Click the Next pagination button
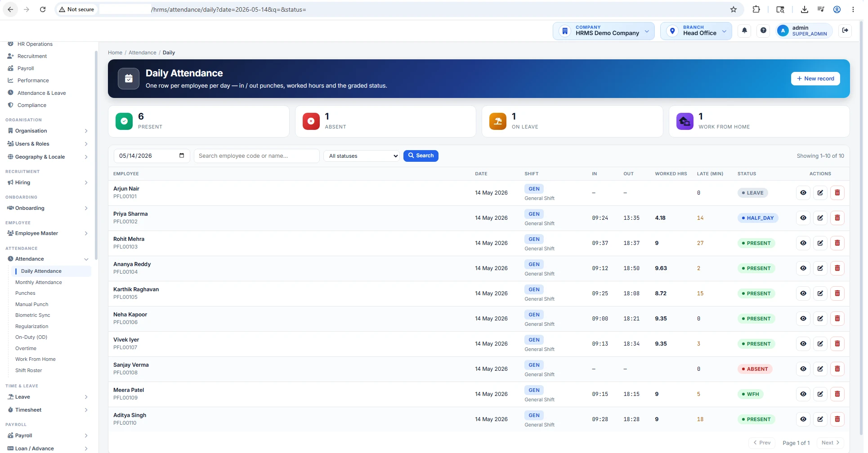Screen dimensions: 868x453 [x=830, y=443]
